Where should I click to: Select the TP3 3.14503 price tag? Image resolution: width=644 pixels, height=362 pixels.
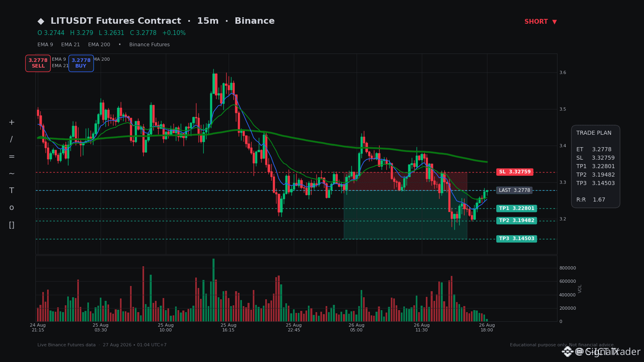pos(516,239)
